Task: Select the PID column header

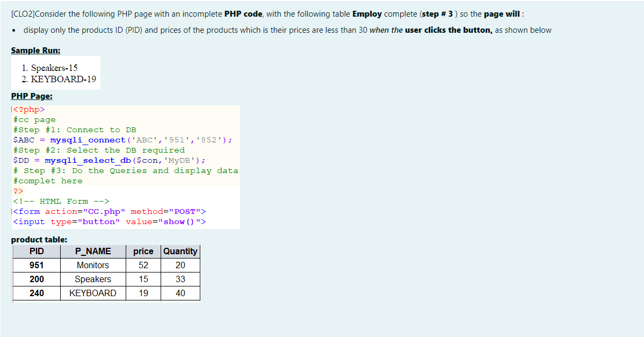Action: click(x=36, y=251)
